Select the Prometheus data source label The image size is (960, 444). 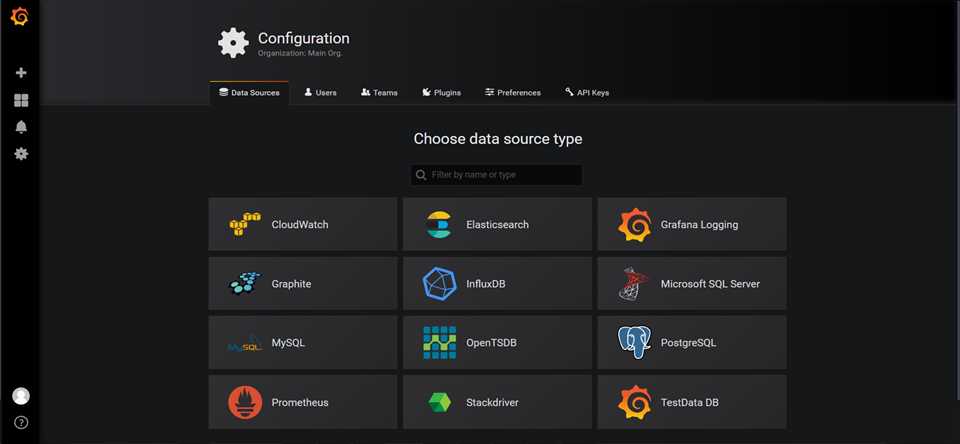click(300, 402)
